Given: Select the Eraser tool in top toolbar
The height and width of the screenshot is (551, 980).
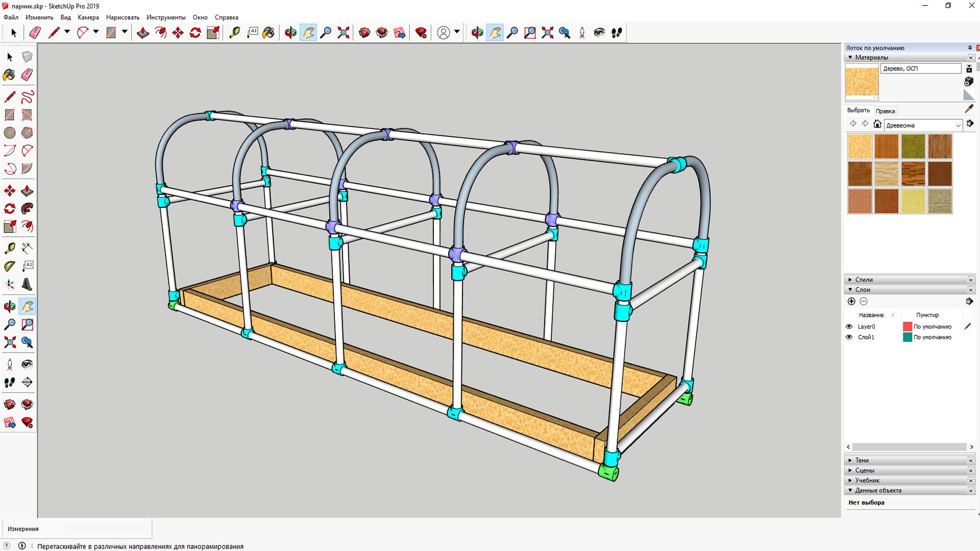Looking at the screenshot, I should (35, 33).
